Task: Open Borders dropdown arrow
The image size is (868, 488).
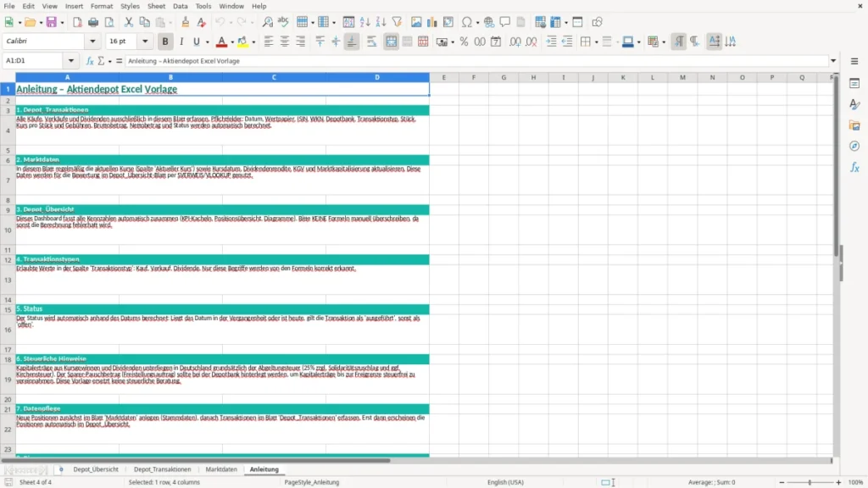Action: 596,42
